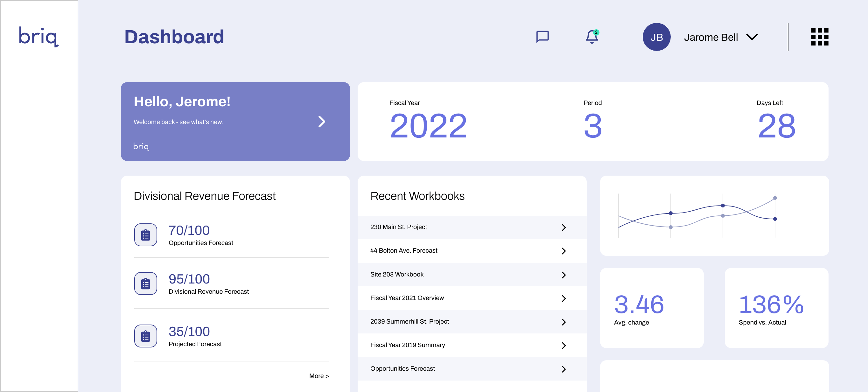This screenshot has width=868, height=392.
Task: Click the notifications bell icon
Action: click(x=591, y=37)
